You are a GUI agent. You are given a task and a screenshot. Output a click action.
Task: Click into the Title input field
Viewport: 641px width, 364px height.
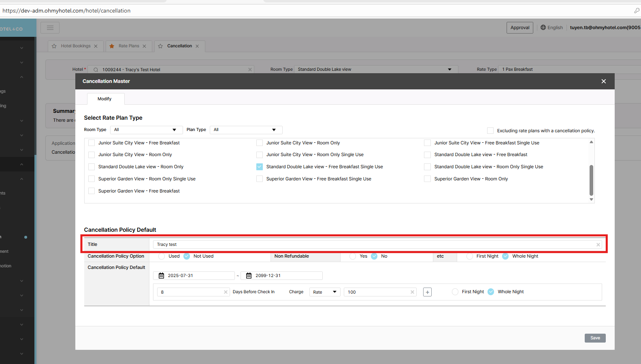(377, 245)
